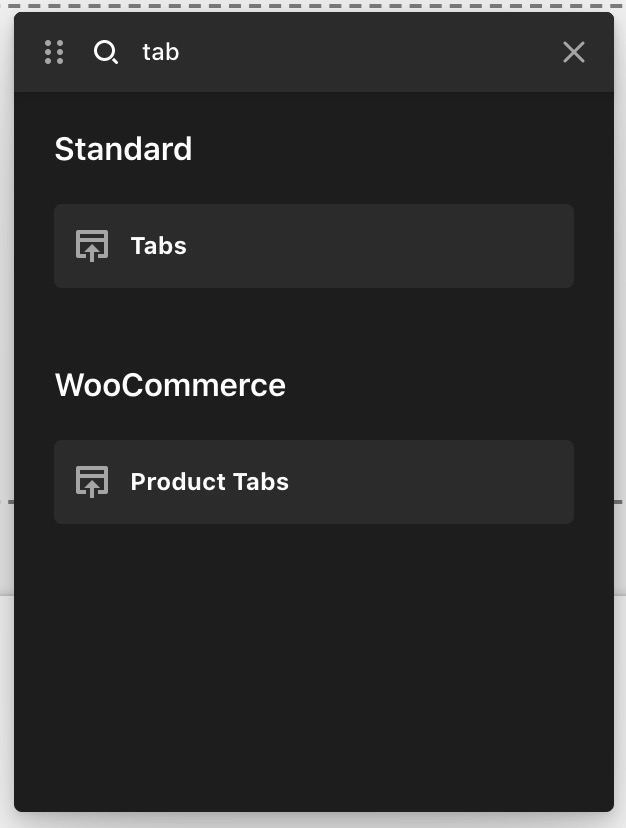Click the empty area below Product Tabs
Viewport: 626px width, 828px height.
tap(314, 665)
